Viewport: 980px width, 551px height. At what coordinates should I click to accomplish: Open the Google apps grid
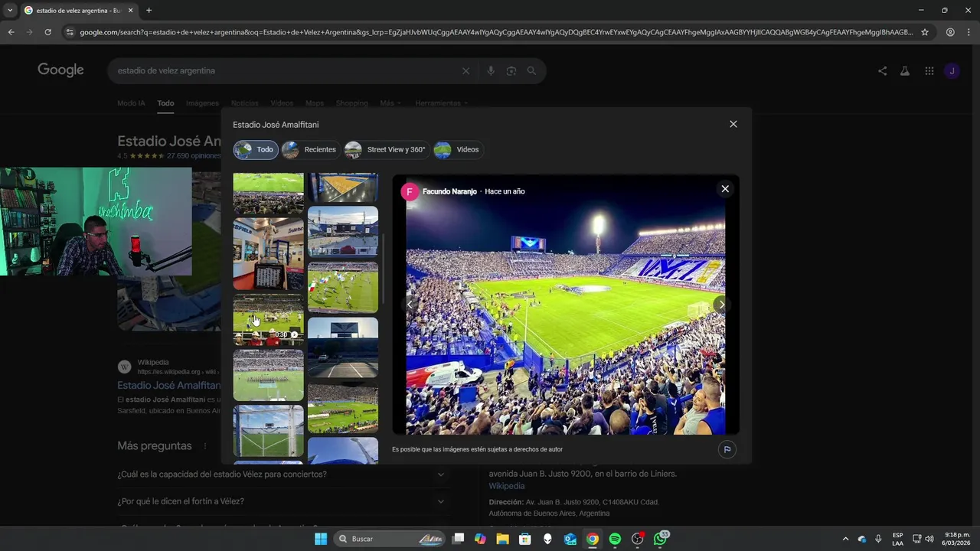click(x=929, y=71)
